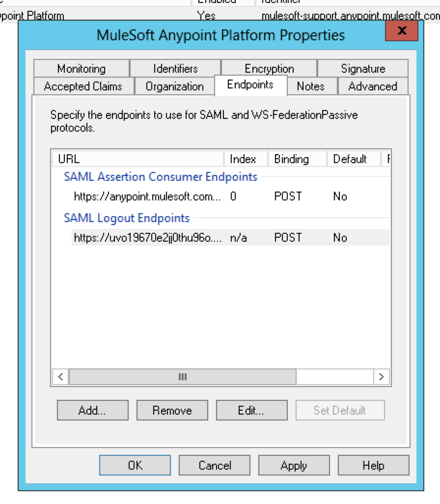Open the Signature tab
Screen dimensions: 440x504
click(x=363, y=68)
